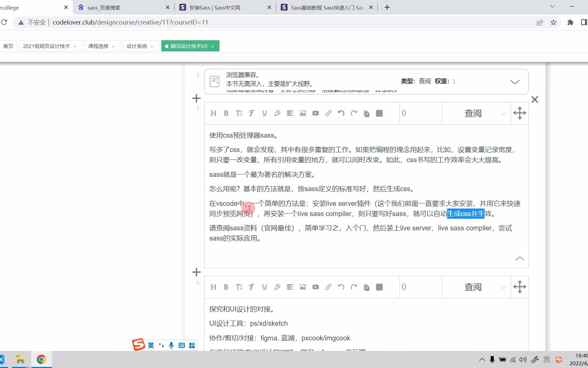Choose font family icon in block 5
Image resolution: width=588 pixels, height=368 pixels.
(251, 113)
